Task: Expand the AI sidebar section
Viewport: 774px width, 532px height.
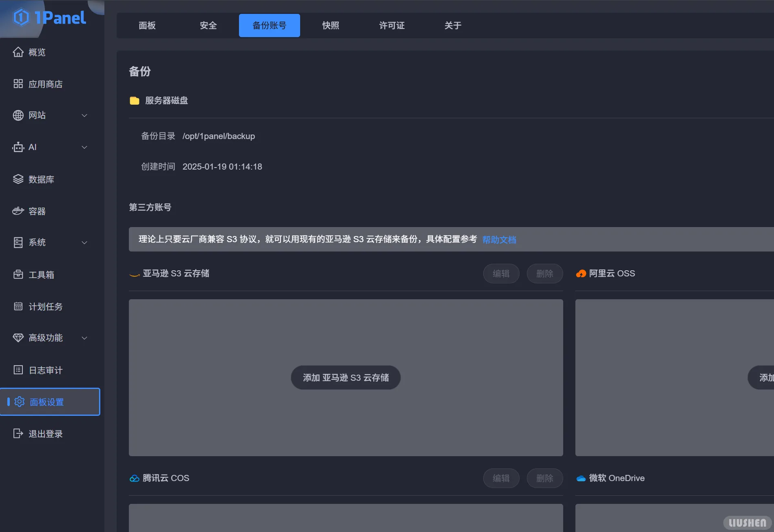Action: tap(84, 147)
